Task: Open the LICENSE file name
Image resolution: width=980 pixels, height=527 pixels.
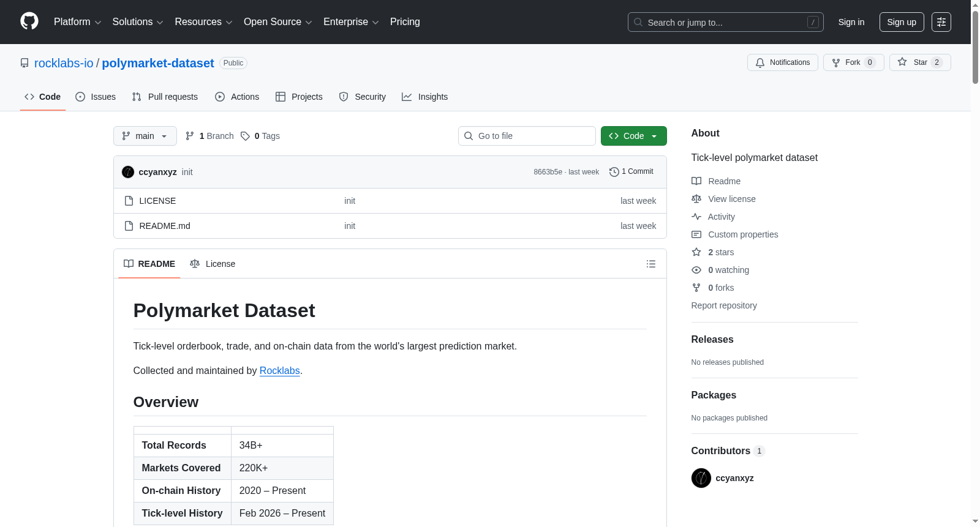Action: pos(157,201)
